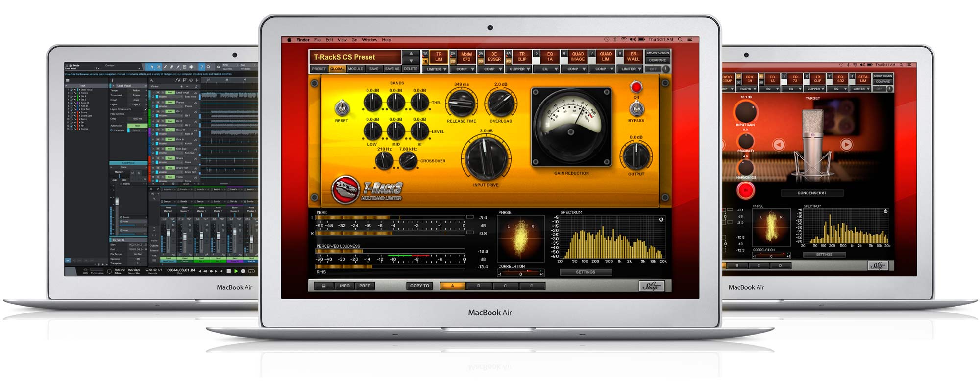Click the Apple logo in the menu bar
This screenshot has width=980, height=391.
click(289, 40)
